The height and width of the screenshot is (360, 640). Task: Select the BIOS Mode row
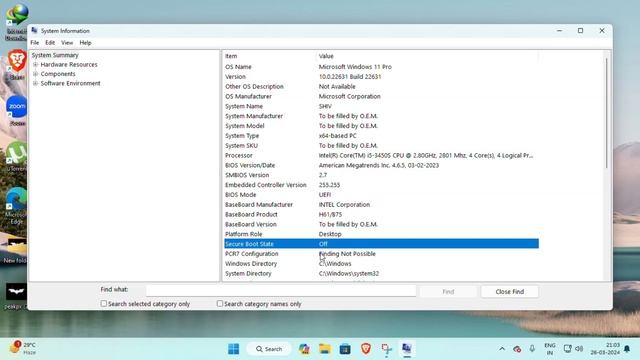click(381, 195)
